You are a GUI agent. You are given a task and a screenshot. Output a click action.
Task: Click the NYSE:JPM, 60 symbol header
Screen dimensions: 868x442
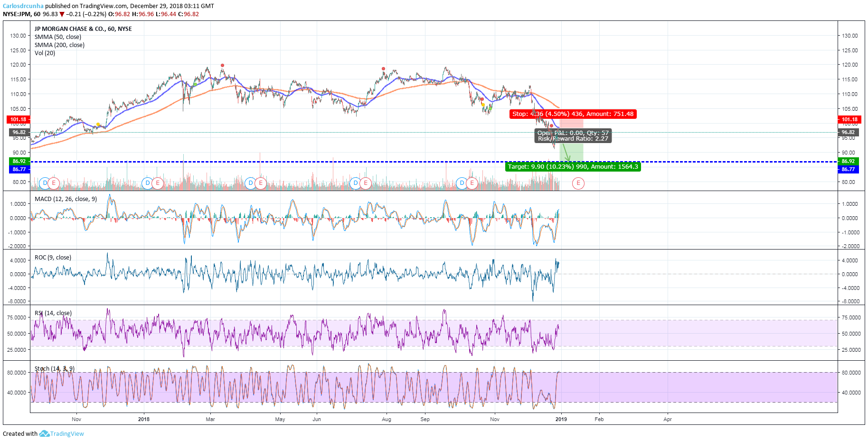click(x=21, y=14)
